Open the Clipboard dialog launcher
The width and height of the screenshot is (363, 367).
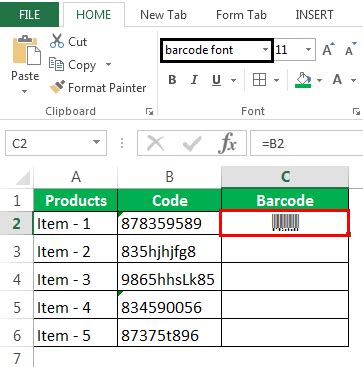149,112
